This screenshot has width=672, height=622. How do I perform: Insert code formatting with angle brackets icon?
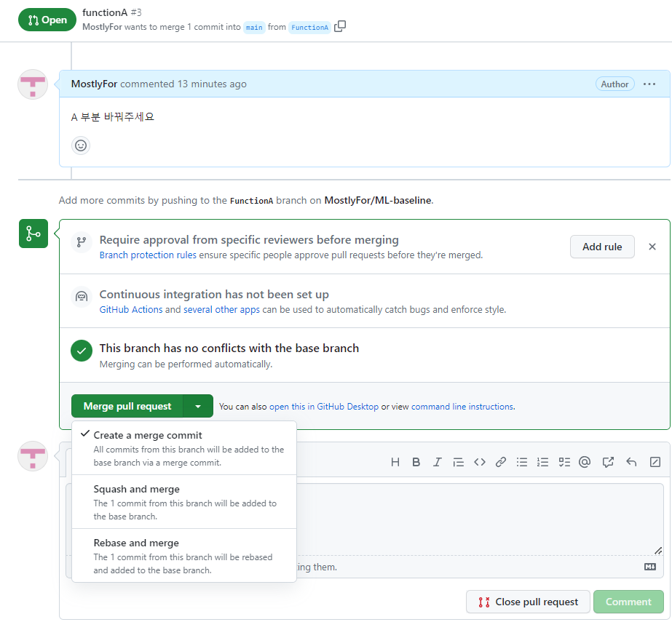point(480,462)
